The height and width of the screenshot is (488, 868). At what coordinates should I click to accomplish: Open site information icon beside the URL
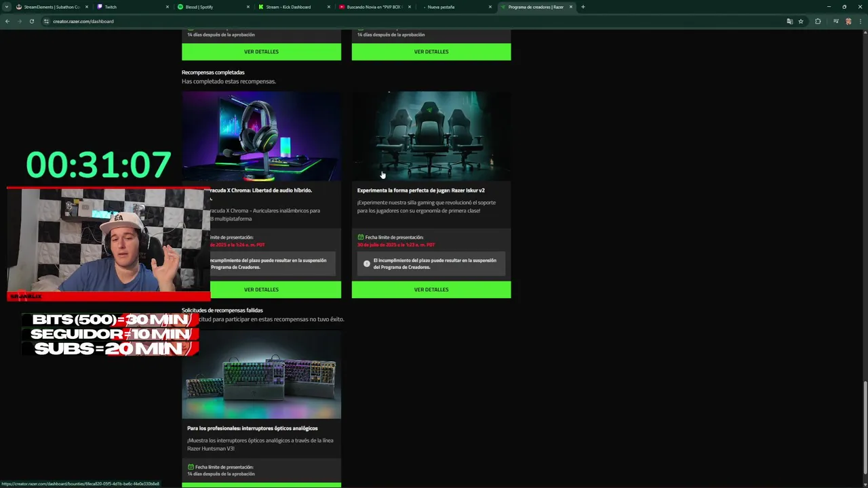click(46, 21)
